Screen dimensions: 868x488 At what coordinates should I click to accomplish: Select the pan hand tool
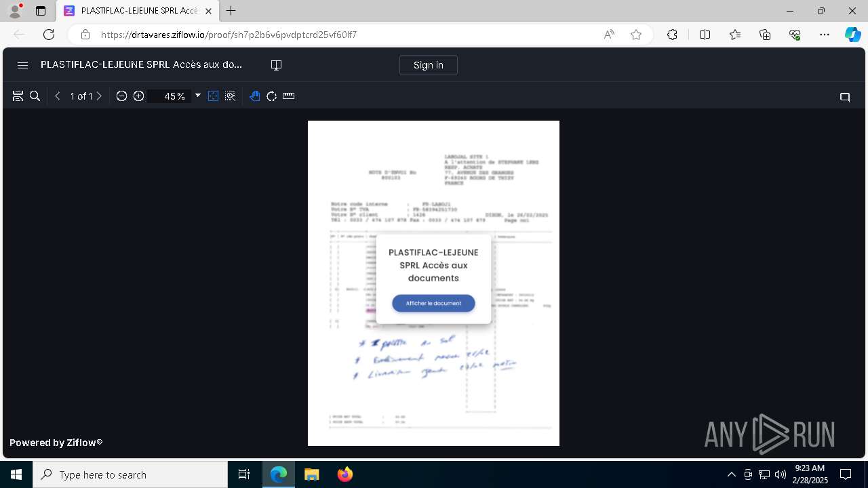tap(254, 96)
